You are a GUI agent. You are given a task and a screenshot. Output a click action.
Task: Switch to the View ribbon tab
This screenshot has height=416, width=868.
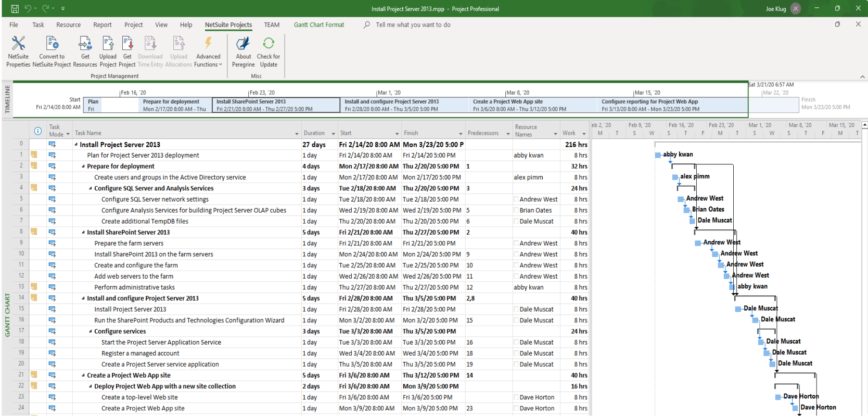[x=161, y=24]
